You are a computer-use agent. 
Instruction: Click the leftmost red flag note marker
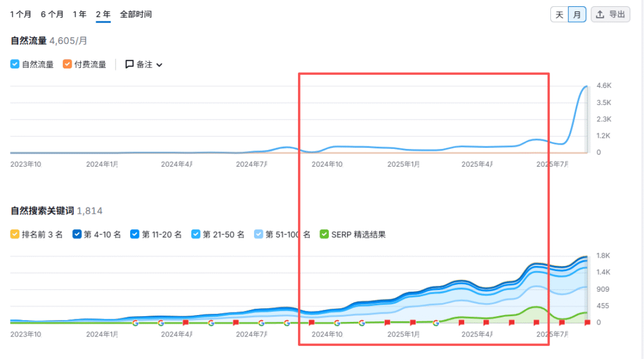tap(186, 323)
